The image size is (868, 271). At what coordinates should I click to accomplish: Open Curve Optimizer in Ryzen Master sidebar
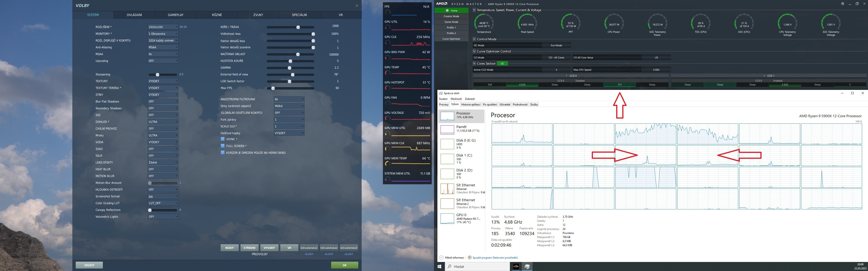pos(451,39)
